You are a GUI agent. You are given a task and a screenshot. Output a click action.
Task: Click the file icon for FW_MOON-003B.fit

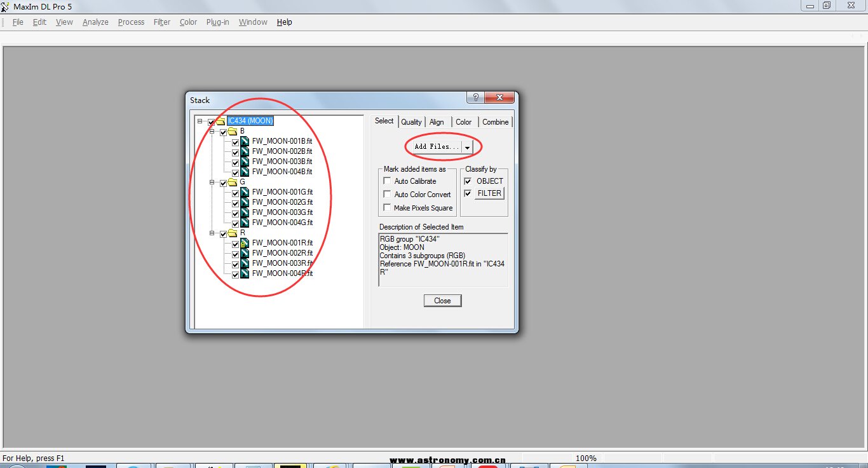pos(245,162)
